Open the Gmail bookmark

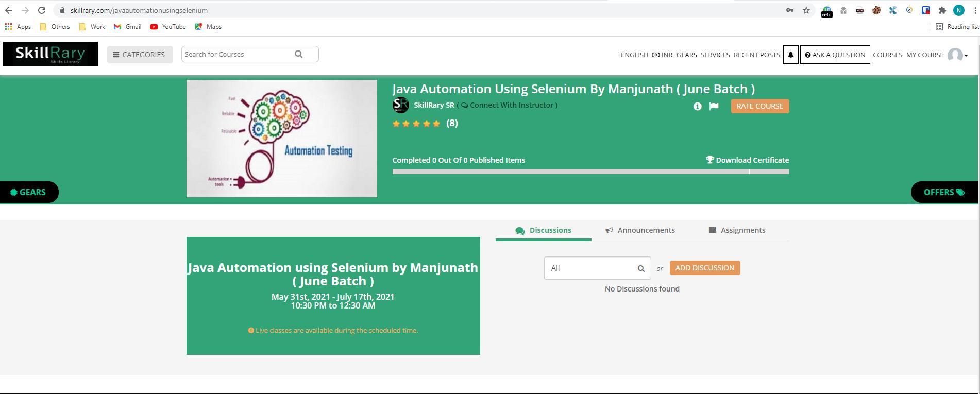[127, 27]
